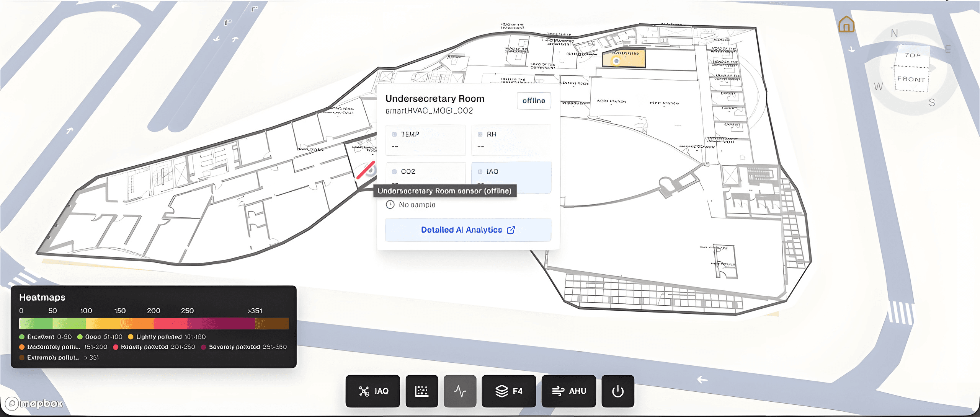Select TOP face of the view cube
The image size is (980, 417).
point(913,56)
